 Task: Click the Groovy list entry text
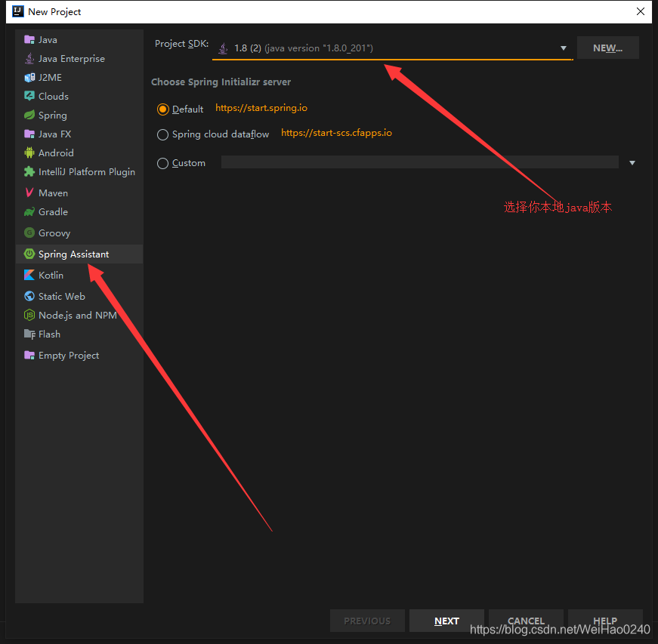tap(54, 233)
